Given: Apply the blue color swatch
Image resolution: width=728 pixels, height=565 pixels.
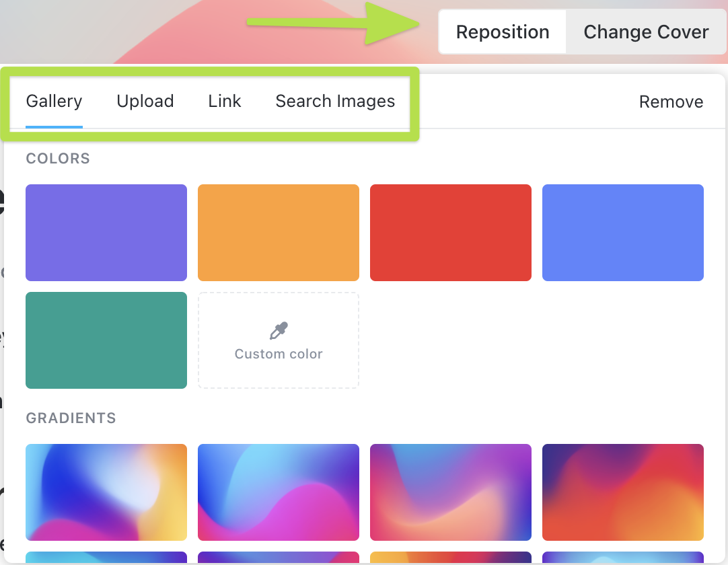Looking at the screenshot, I should pyautogui.click(x=623, y=233).
